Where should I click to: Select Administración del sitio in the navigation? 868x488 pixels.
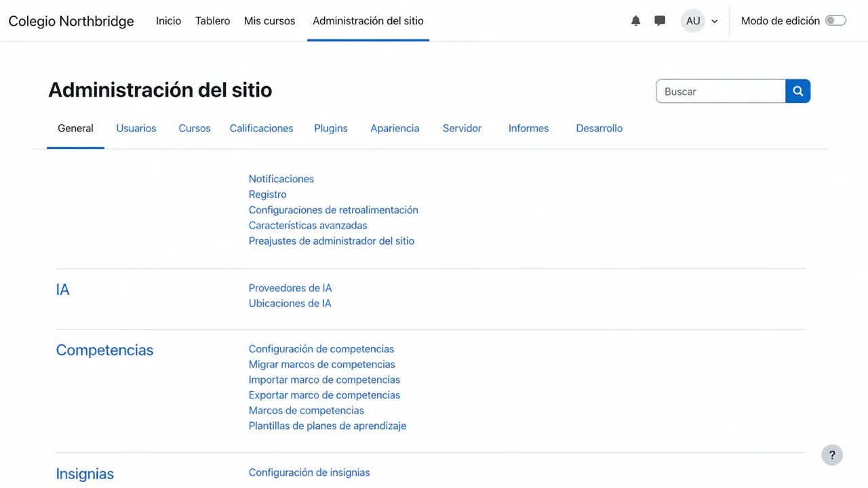click(368, 21)
